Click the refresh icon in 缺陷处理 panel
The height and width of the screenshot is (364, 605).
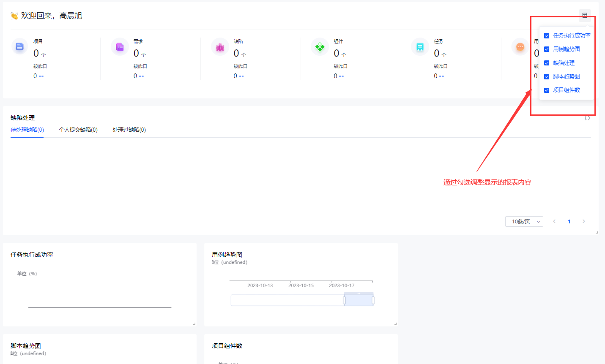tap(587, 118)
